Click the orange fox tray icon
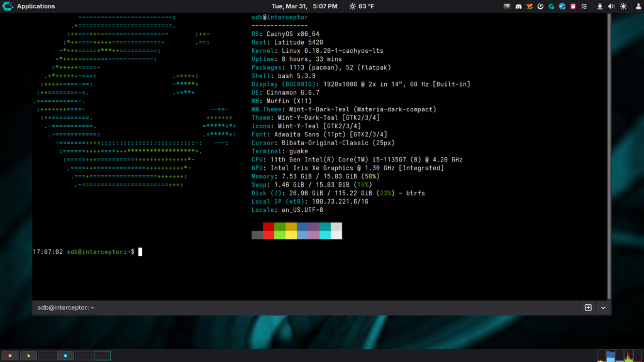644x362 pixels. [x=529, y=6]
